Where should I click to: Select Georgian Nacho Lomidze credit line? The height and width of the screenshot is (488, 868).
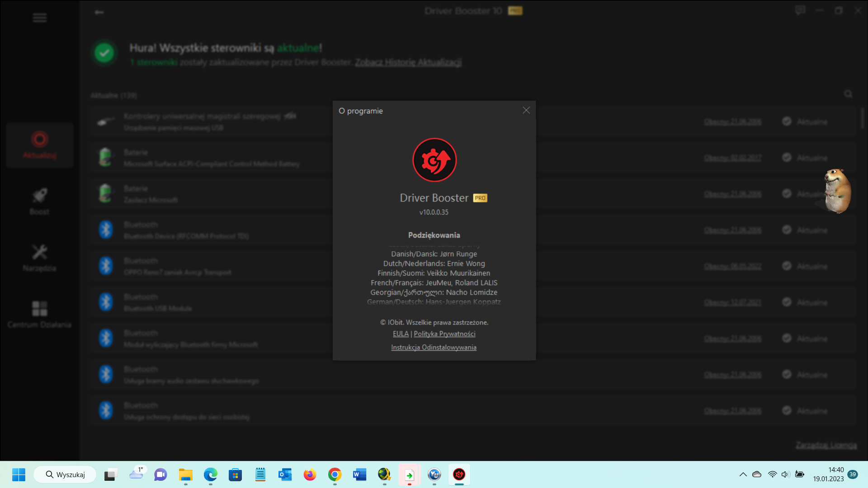pos(434,292)
